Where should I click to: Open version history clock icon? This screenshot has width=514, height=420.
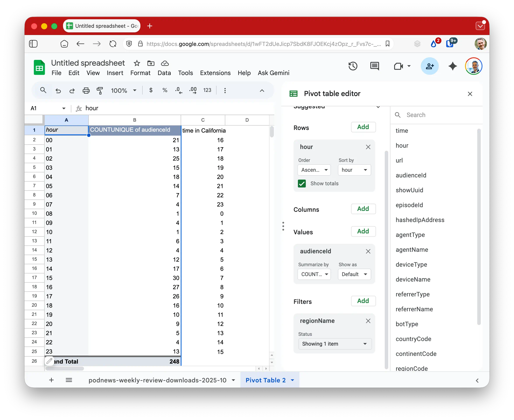(353, 66)
